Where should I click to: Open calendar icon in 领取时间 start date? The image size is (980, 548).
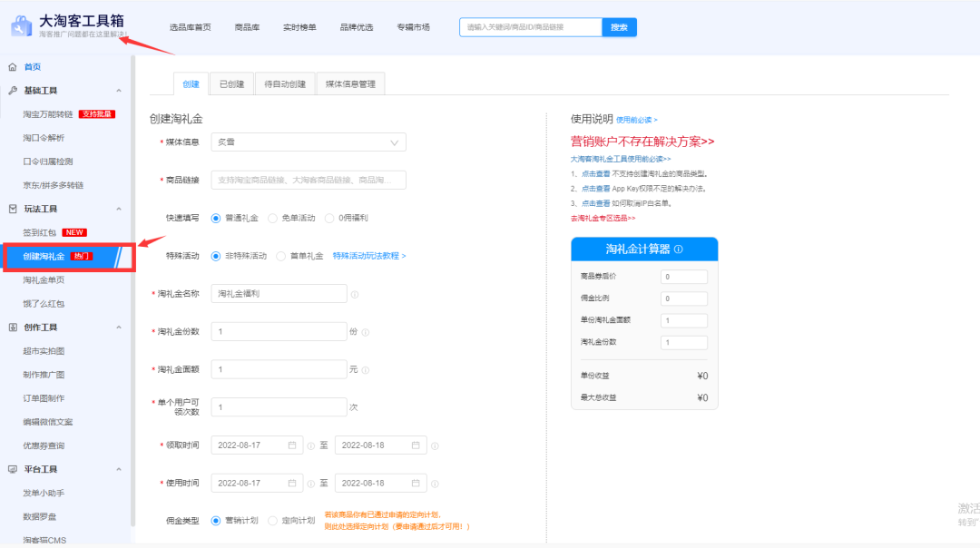292,445
